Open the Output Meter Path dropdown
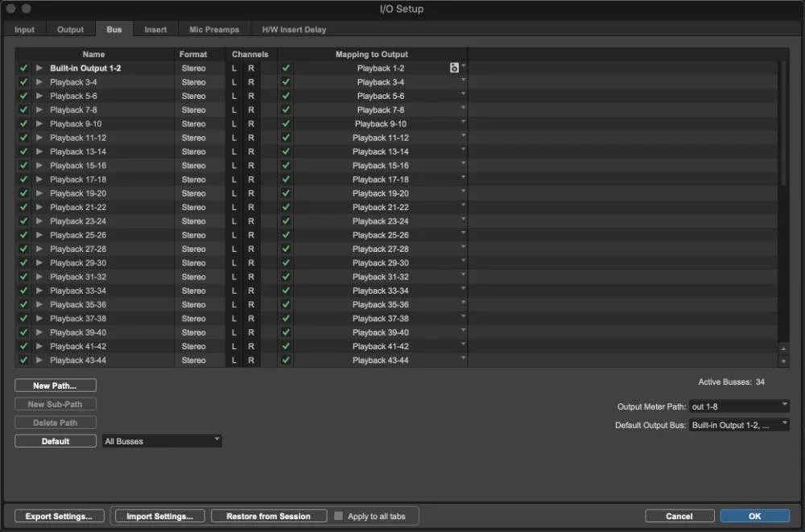This screenshot has height=532, width=805. pyautogui.click(x=738, y=406)
